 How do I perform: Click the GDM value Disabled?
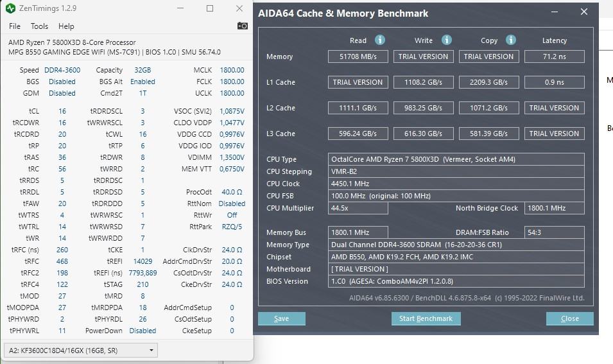(62, 93)
